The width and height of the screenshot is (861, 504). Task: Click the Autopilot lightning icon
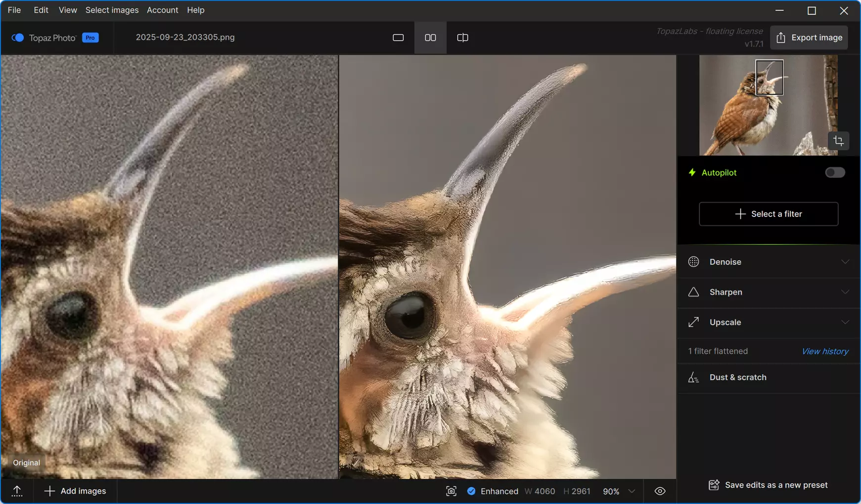(692, 172)
